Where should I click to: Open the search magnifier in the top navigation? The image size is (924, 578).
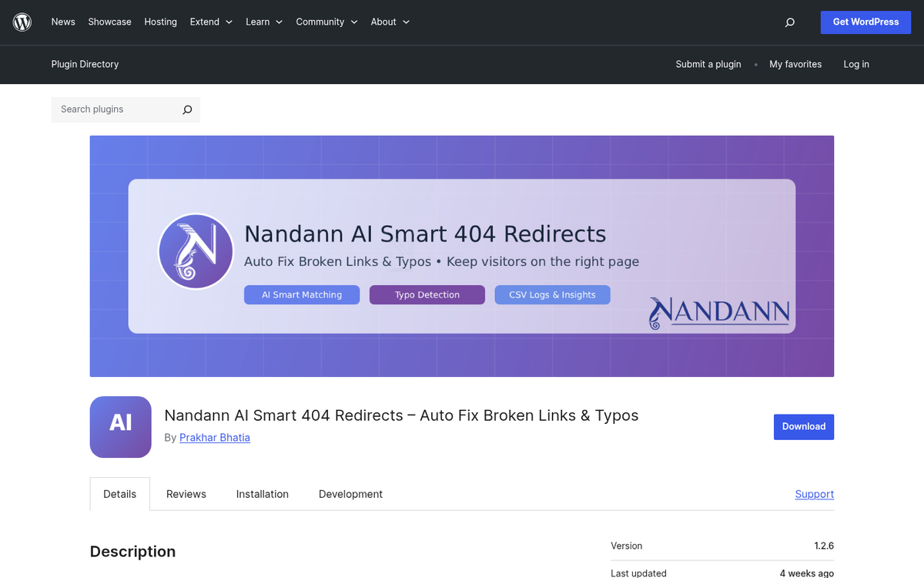click(789, 22)
